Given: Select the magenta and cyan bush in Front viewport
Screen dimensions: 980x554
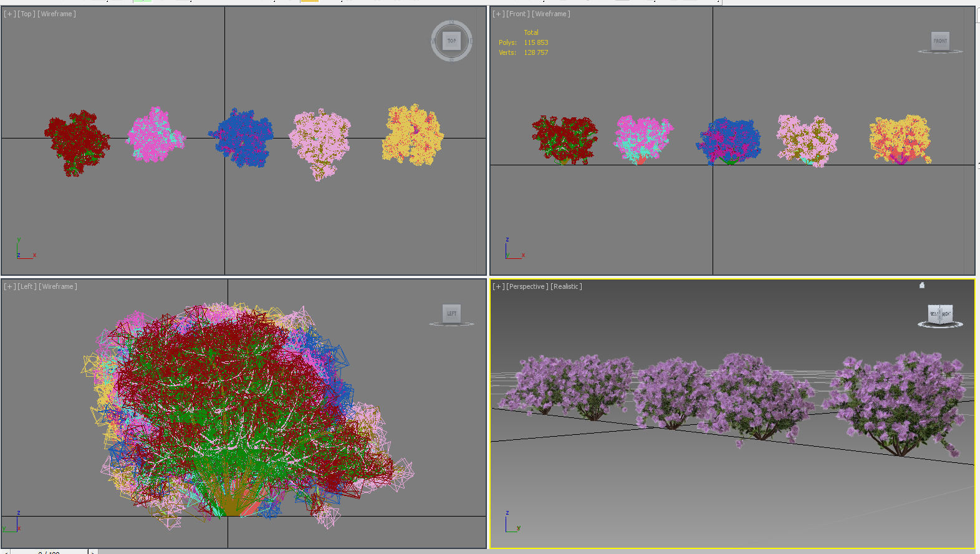Looking at the screenshot, I should point(643,139).
